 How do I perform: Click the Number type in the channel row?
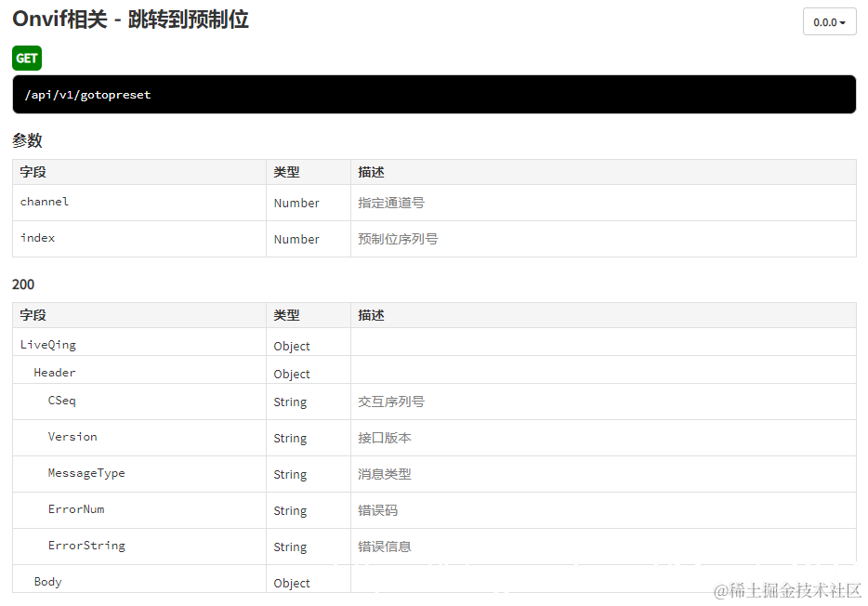(296, 204)
